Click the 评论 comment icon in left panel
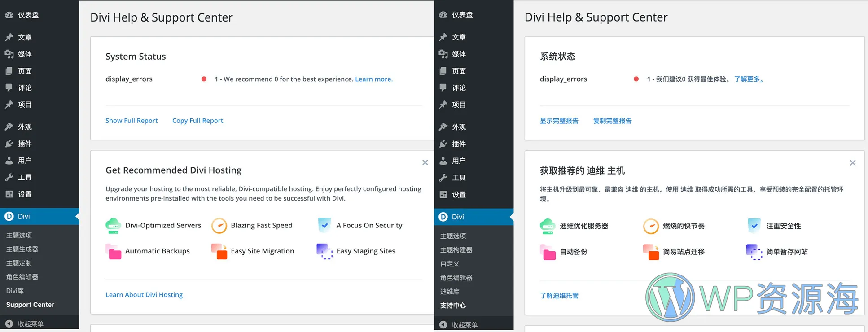The width and height of the screenshot is (868, 332). (x=9, y=87)
